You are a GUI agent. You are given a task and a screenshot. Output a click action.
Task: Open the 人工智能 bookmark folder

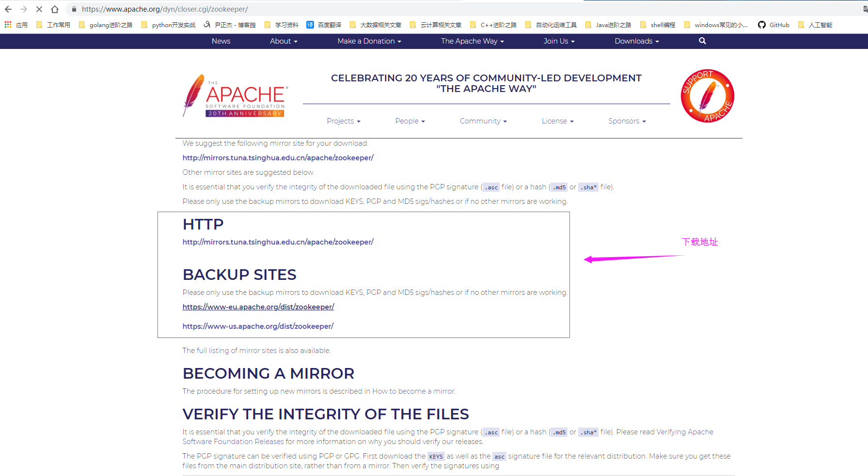click(815, 25)
